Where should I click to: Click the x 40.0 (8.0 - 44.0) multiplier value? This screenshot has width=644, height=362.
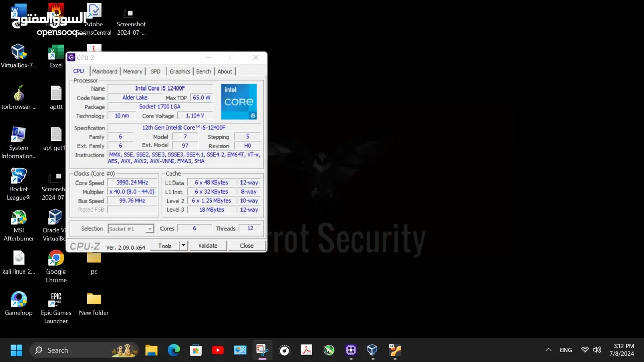(x=132, y=192)
